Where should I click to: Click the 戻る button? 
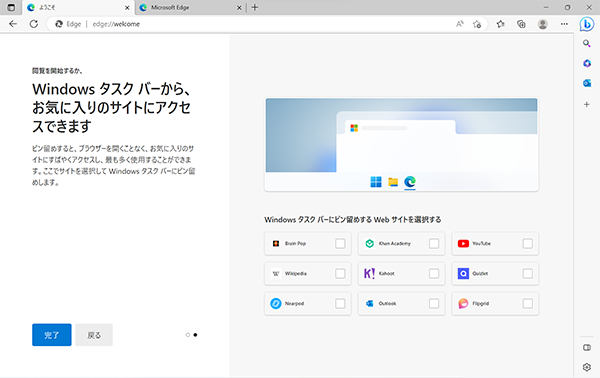[x=94, y=335]
